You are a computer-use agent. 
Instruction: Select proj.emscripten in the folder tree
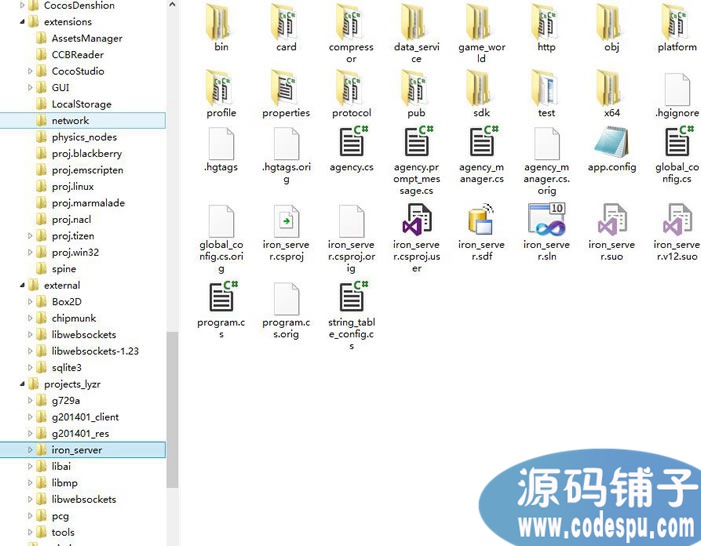pyautogui.click(x=87, y=170)
